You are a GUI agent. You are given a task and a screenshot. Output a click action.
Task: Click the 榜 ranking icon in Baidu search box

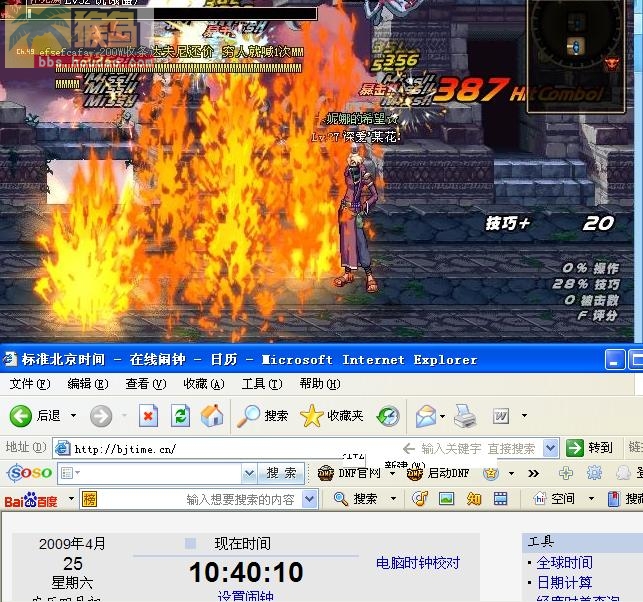89,499
